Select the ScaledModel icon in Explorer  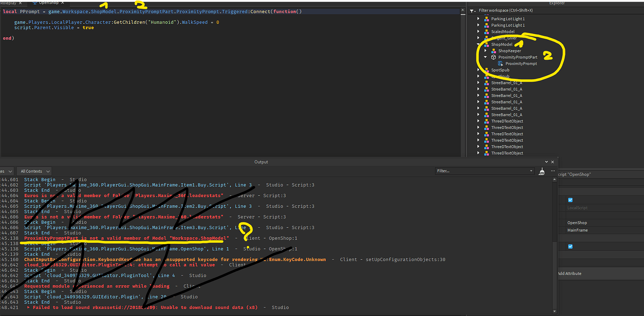click(x=487, y=31)
